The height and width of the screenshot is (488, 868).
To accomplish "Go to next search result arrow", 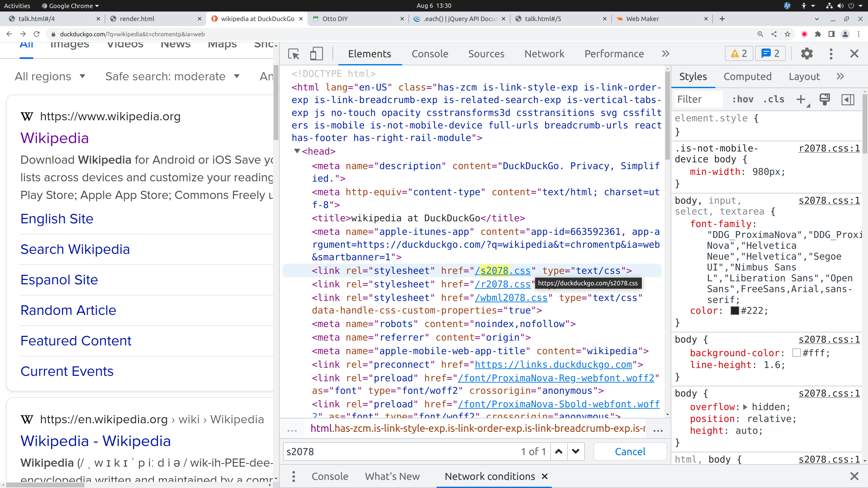I will pos(576,451).
